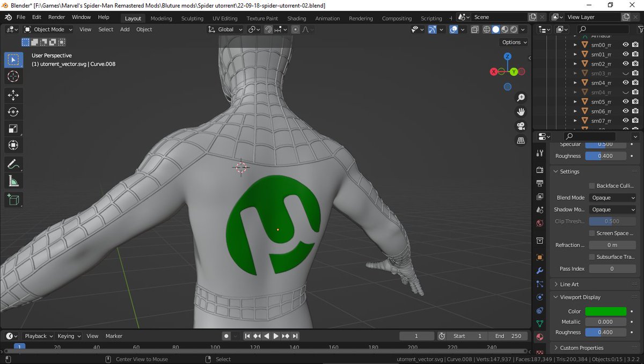Switch to the UV Editing workspace tab
The image size is (644, 364).
tap(225, 18)
